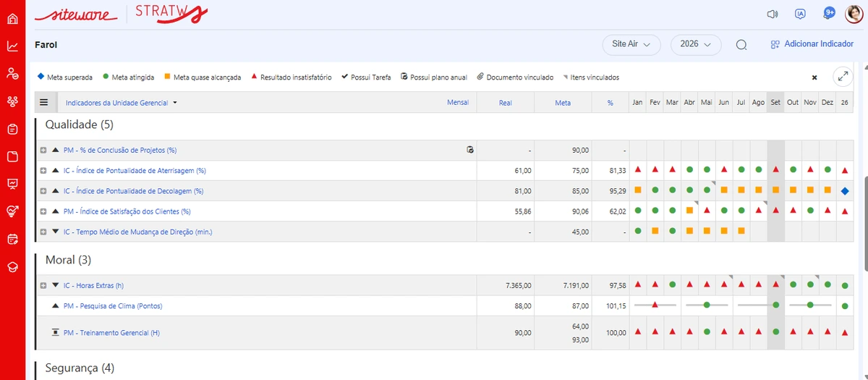This screenshot has width=868, height=380.
Task: Click the Set red triangle in the Horas Extras row
Action: (775, 285)
